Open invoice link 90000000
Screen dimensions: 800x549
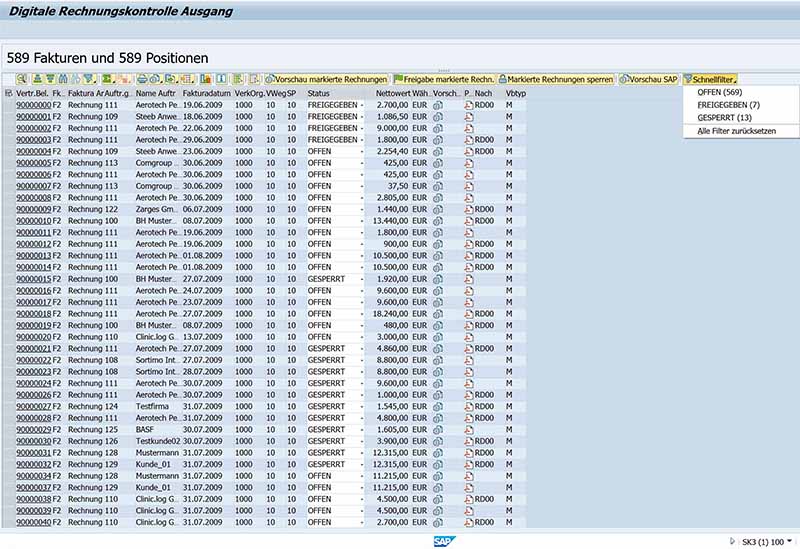34,105
